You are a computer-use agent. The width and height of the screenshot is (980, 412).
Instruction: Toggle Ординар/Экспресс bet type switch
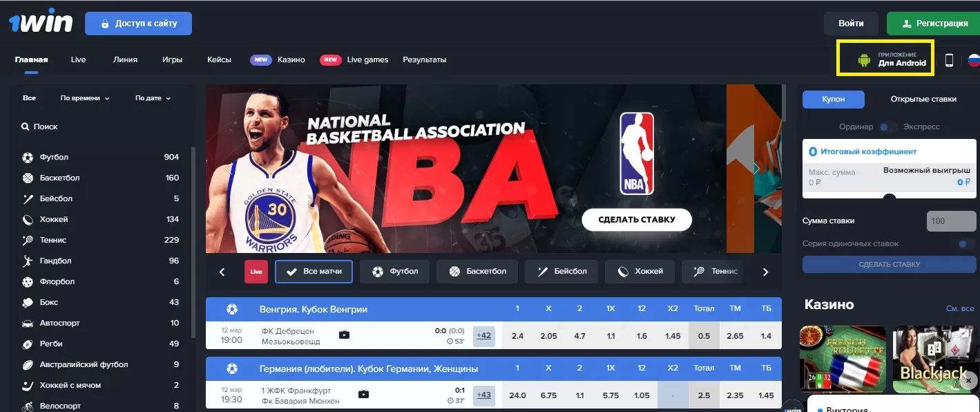click(x=888, y=127)
